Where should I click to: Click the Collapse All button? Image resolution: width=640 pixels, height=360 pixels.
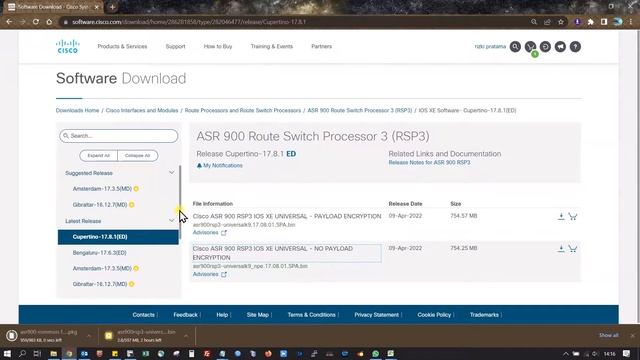(x=138, y=156)
